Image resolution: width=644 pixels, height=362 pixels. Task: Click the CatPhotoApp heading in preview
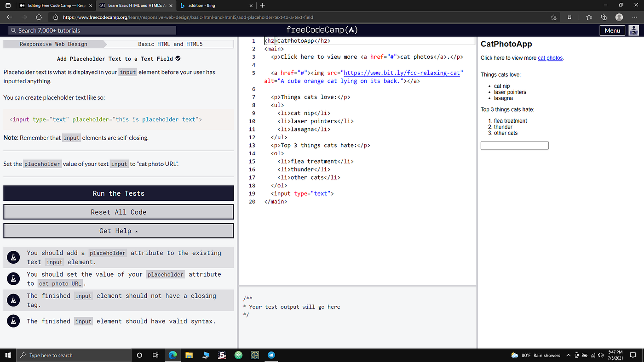tap(506, 44)
